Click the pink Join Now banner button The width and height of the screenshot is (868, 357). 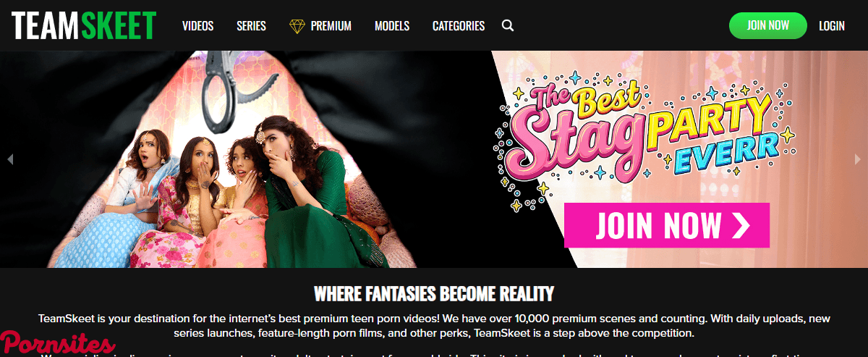[x=667, y=225]
